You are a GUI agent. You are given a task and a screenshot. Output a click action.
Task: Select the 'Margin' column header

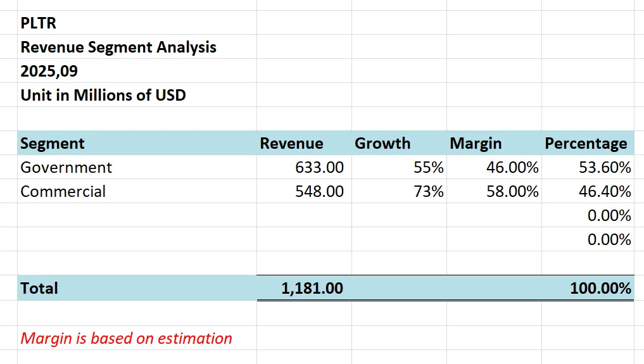494,143
